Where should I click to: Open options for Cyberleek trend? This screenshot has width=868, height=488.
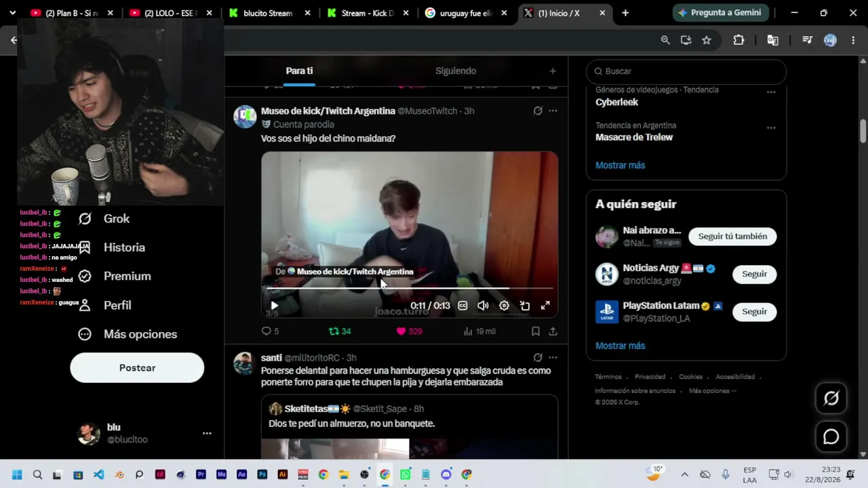point(771,92)
